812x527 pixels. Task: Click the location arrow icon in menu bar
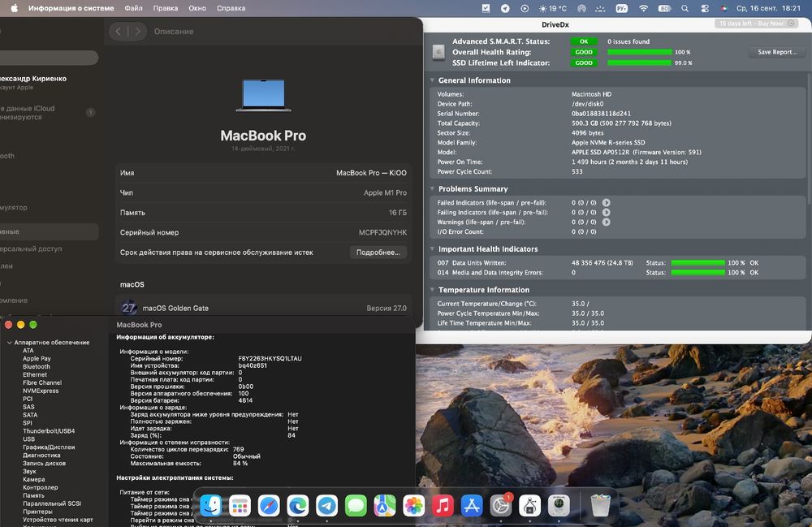click(x=505, y=8)
